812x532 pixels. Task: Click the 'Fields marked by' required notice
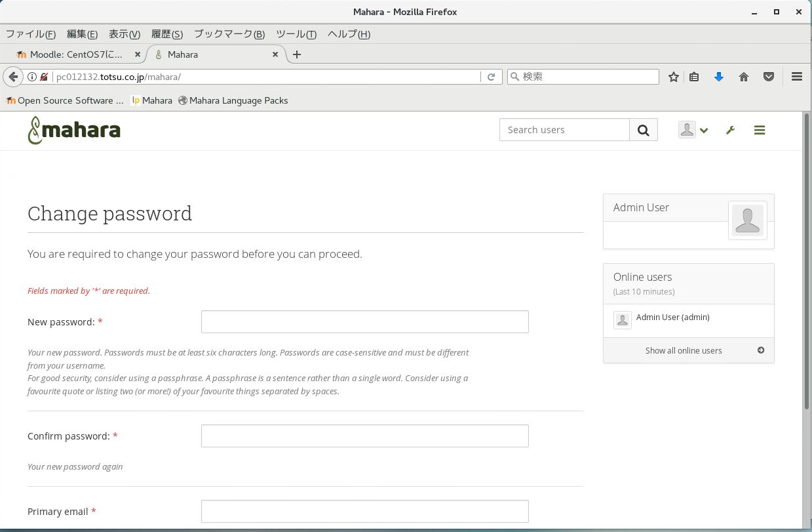(88, 291)
